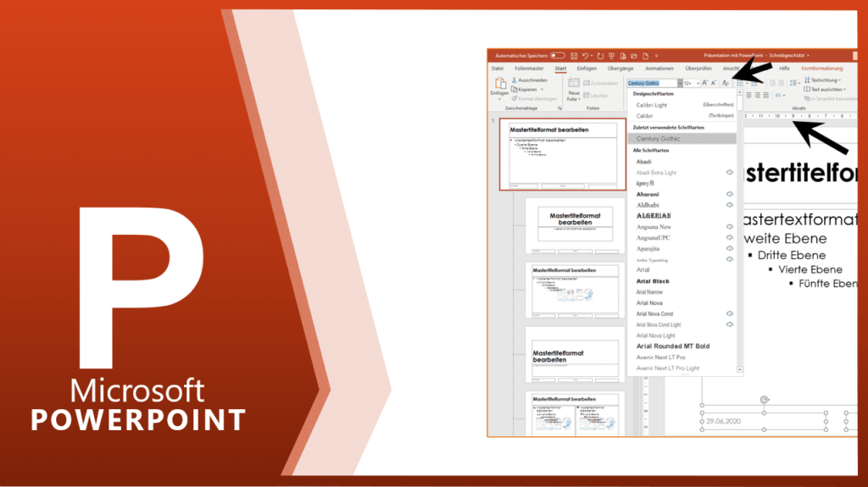868x487 pixels.
Task: Switch to the Folienmaster tab
Action: coord(529,69)
